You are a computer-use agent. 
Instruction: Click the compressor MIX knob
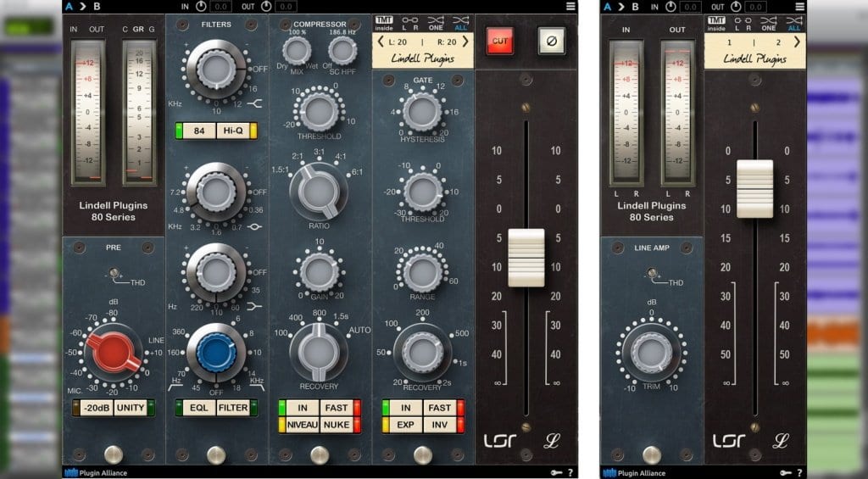(x=298, y=51)
